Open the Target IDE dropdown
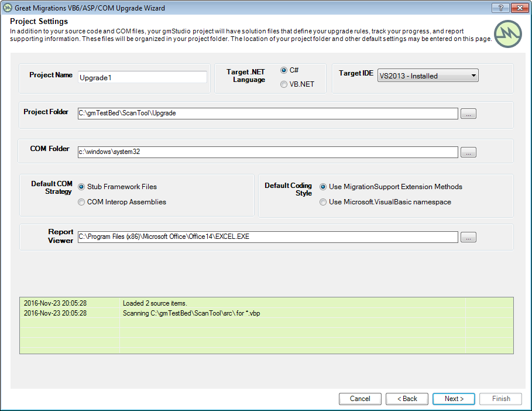Screen dimensions: 532x411 point(473,75)
